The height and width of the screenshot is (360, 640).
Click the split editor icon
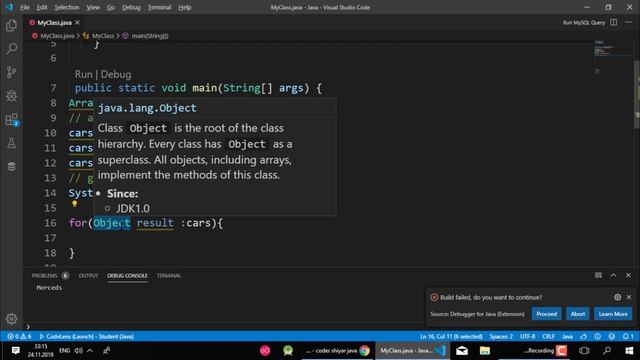coord(613,22)
